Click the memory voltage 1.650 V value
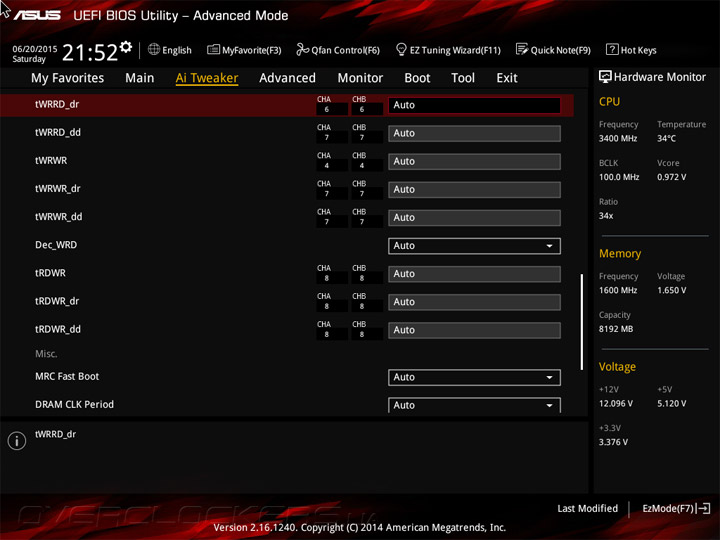The image size is (720, 540). 671,290
